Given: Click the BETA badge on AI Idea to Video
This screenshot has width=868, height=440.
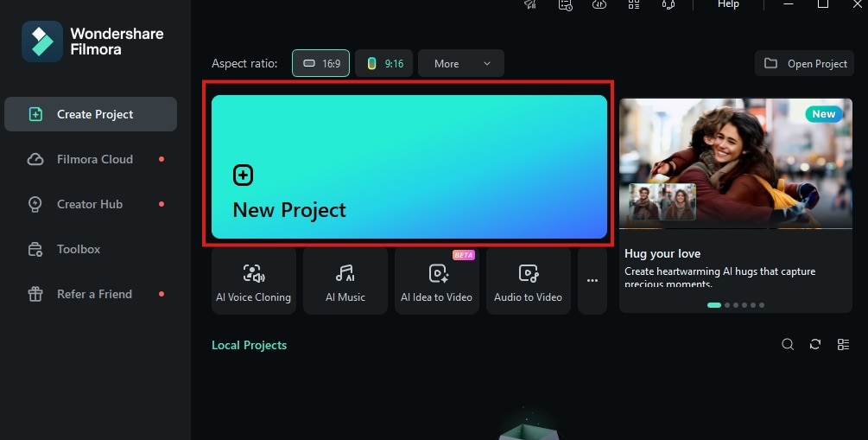Looking at the screenshot, I should [463, 255].
